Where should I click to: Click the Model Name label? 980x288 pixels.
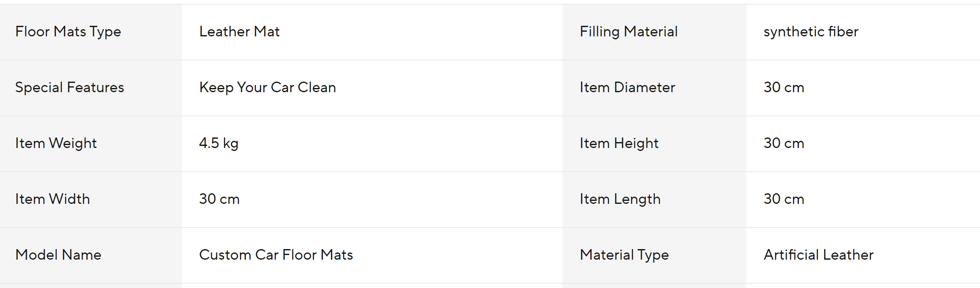(58, 255)
